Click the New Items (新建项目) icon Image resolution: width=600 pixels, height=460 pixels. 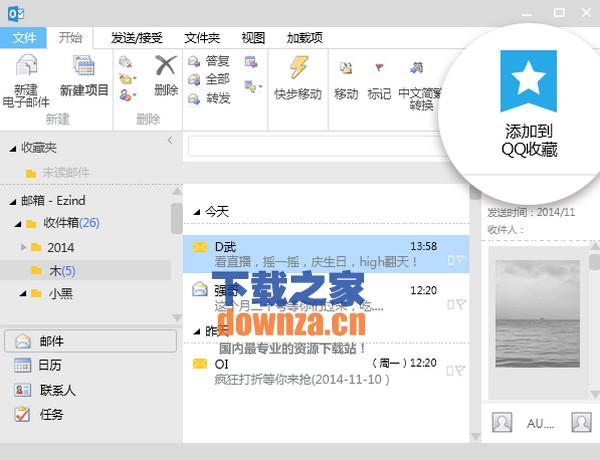[x=84, y=68]
